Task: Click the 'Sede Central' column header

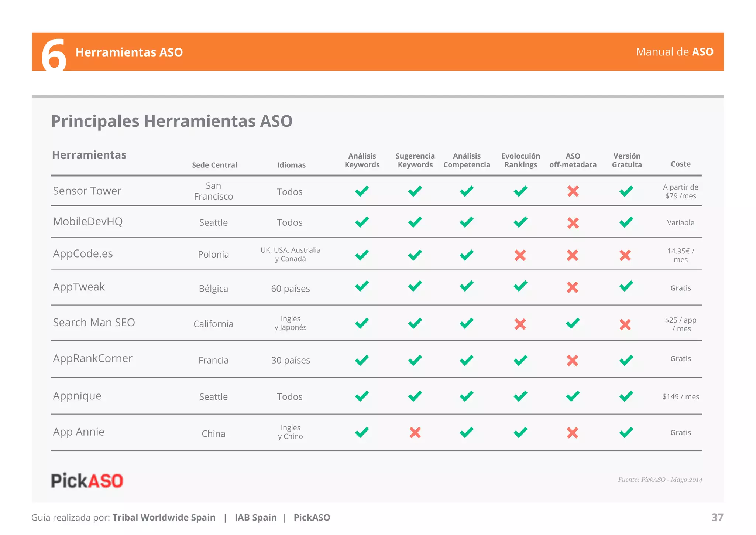Action: (214, 165)
